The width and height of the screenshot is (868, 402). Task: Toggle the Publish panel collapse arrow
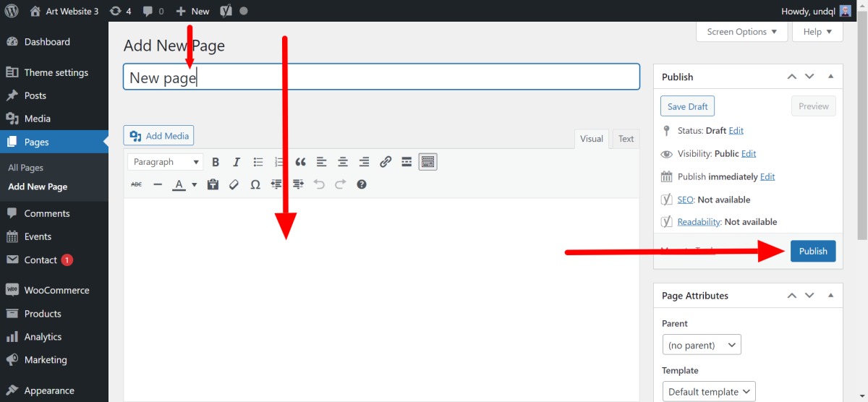(x=830, y=77)
